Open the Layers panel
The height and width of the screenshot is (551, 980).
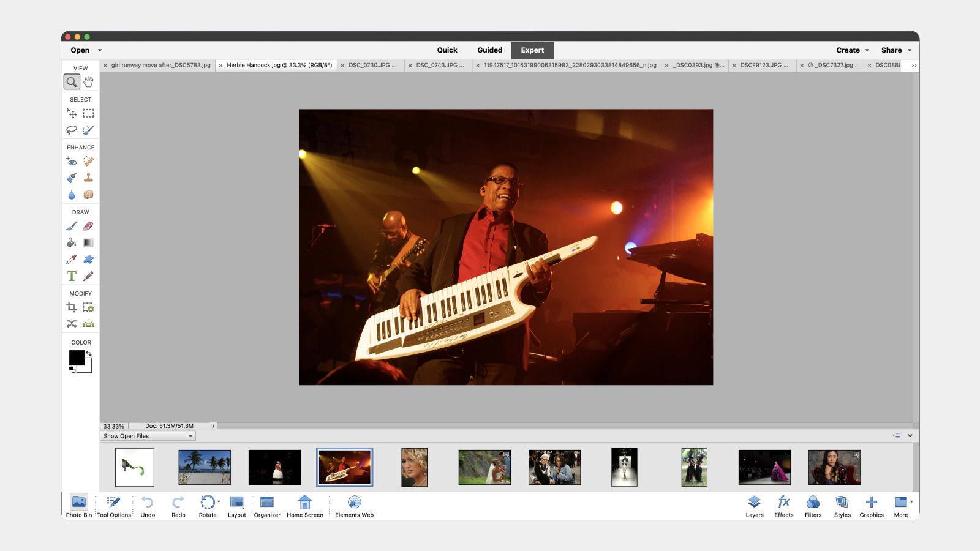coord(755,506)
